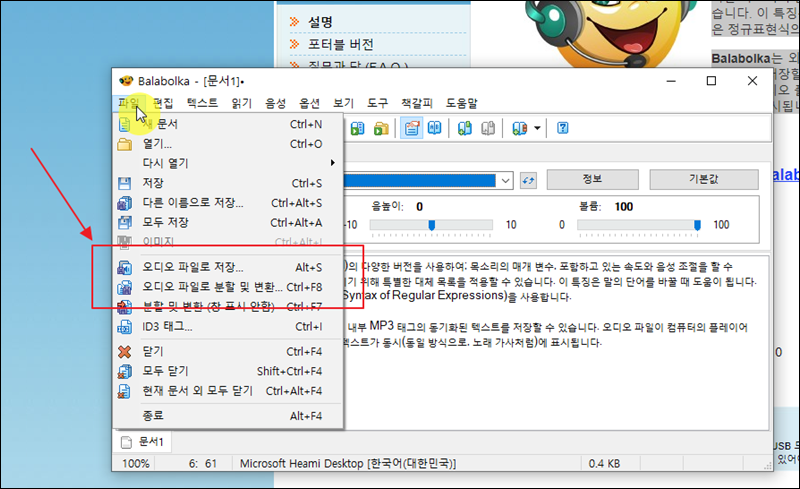Image resolution: width=800 pixels, height=489 pixels.
Task: Open the 책갈피 menu
Action: (x=417, y=103)
